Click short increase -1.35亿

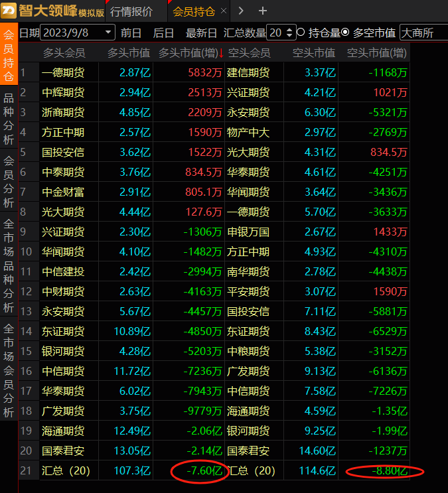click(390, 411)
